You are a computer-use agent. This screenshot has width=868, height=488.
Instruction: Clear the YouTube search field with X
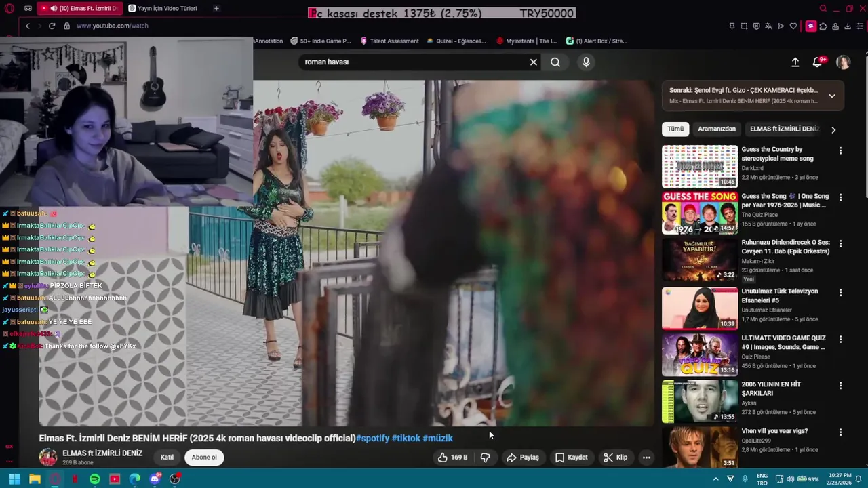point(533,62)
